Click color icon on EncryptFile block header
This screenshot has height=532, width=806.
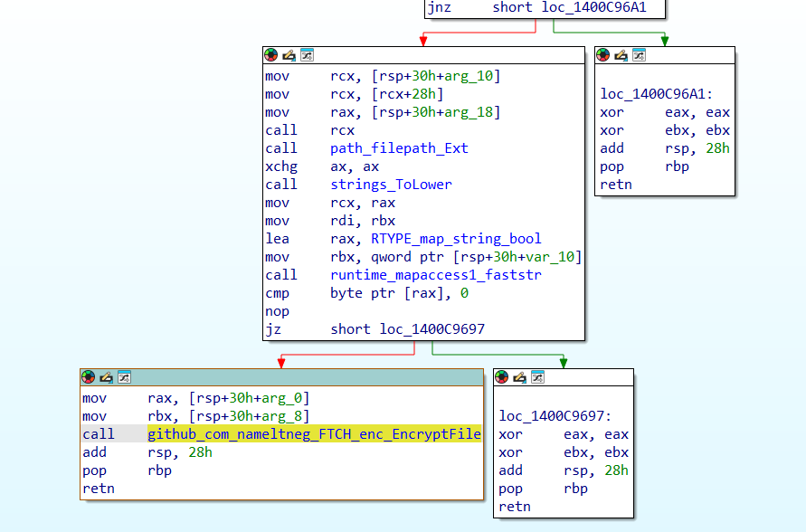pos(88,377)
